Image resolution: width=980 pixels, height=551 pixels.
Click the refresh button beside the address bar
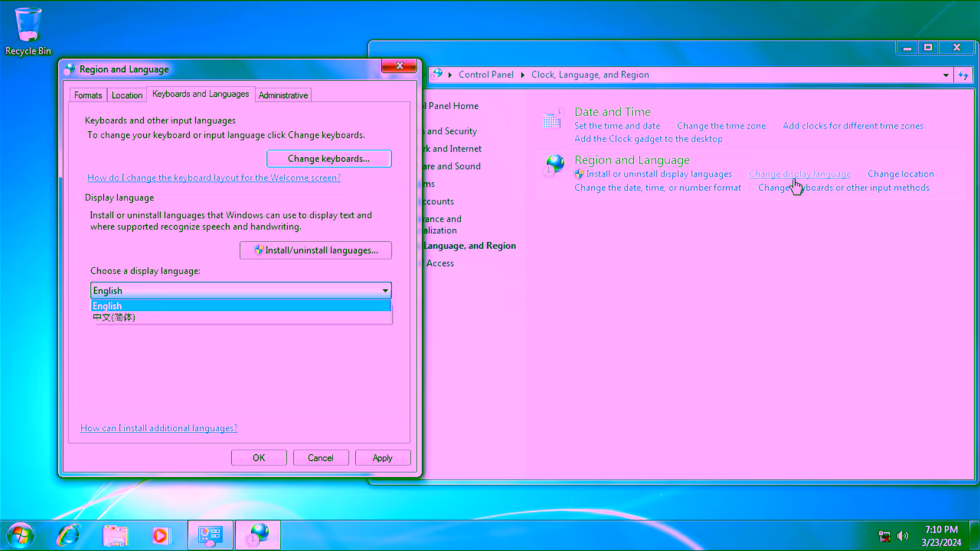click(963, 75)
